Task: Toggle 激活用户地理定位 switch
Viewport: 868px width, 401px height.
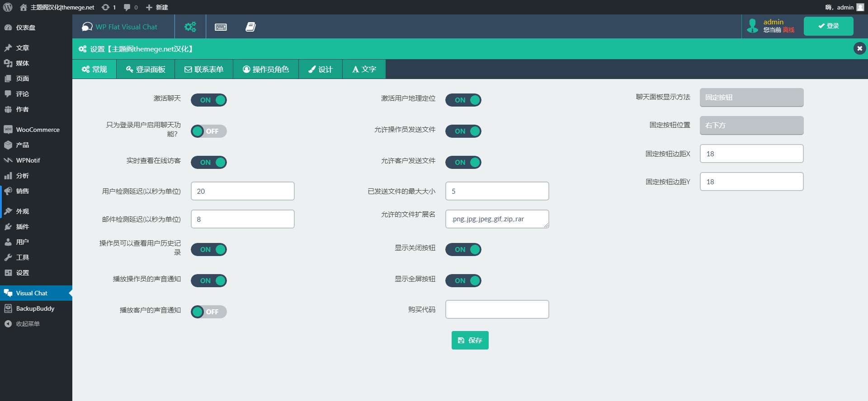Action: (463, 100)
